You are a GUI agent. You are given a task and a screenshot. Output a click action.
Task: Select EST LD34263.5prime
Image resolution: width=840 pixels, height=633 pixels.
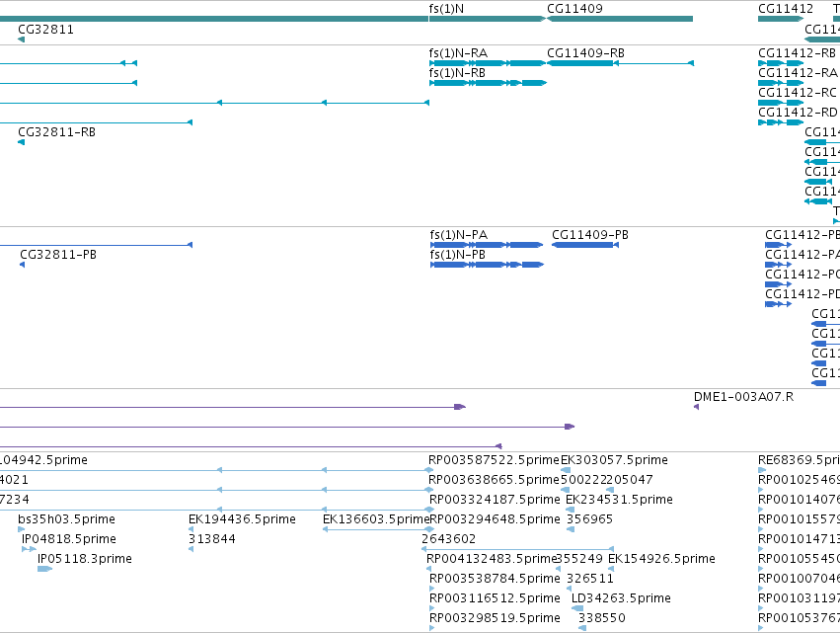click(621, 598)
